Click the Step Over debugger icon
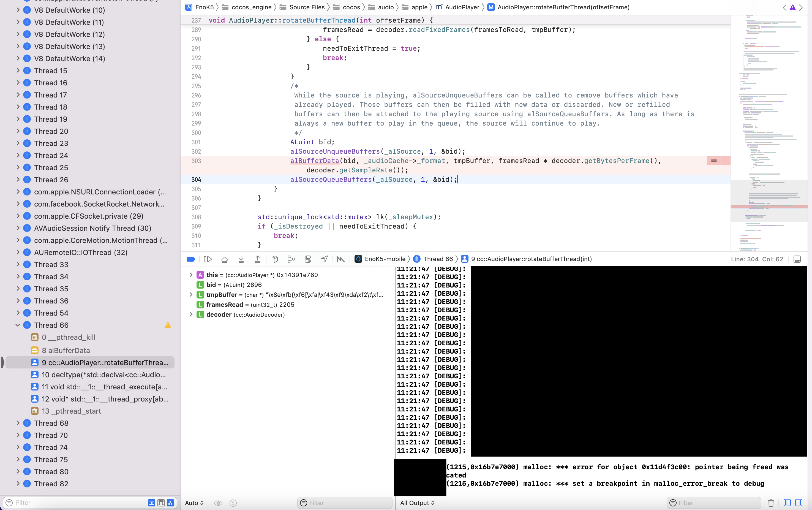812x510 pixels. click(x=224, y=259)
